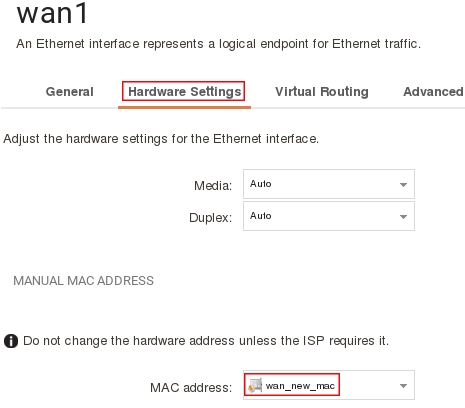Click the MAC address field label
The width and height of the screenshot is (465, 408).
(x=191, y=388)
